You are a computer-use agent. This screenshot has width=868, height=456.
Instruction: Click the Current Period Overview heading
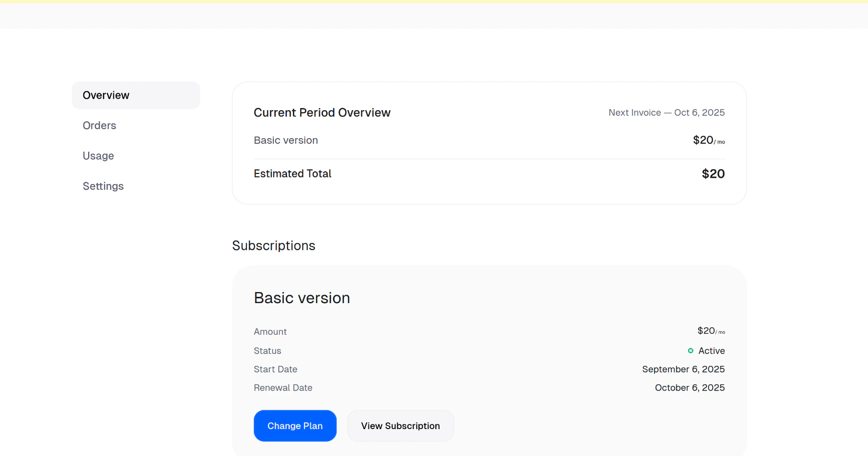(x=322, y=113)
